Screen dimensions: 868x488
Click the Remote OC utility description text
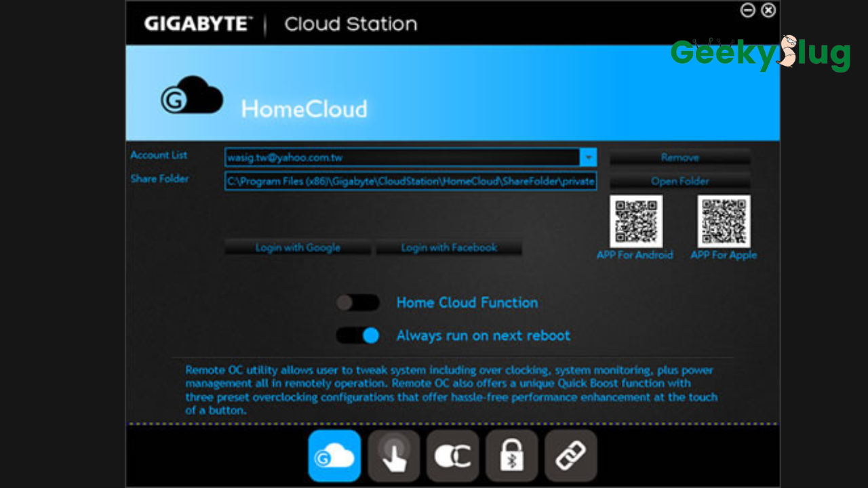coord(452,390)
